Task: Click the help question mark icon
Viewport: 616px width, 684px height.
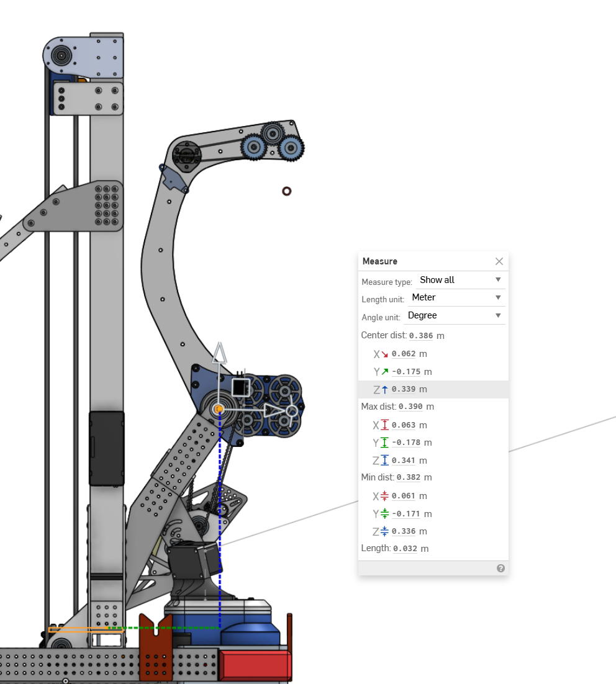Action: click(500, 568)
